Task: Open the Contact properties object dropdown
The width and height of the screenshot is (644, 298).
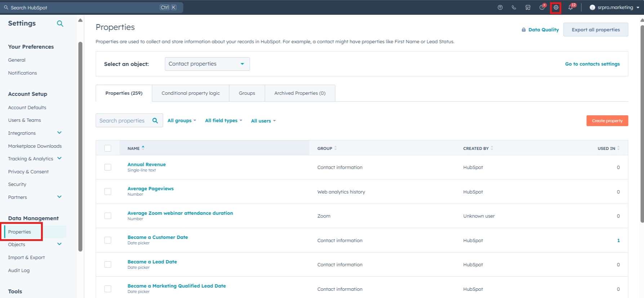Action: (x=207, y=64)
